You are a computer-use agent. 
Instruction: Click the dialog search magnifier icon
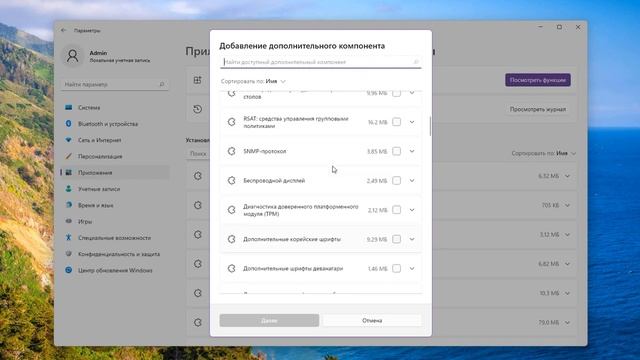(x=416, y=62)
